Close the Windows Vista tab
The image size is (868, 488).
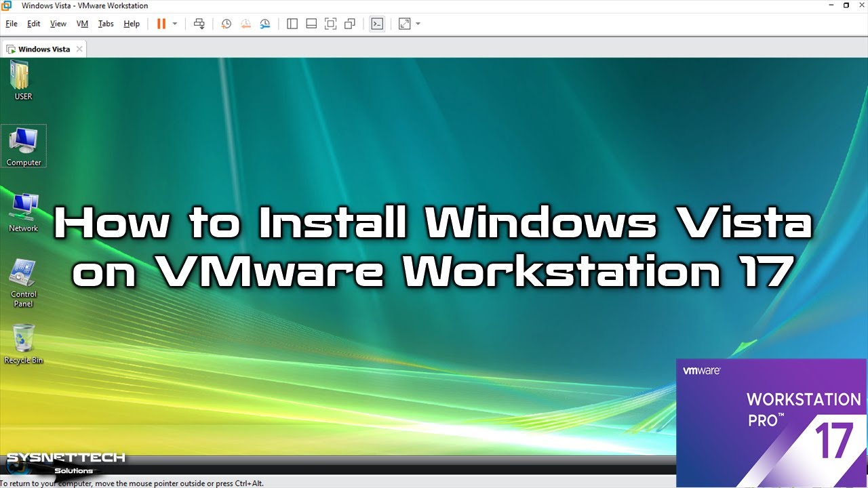[x=79, y=49]
